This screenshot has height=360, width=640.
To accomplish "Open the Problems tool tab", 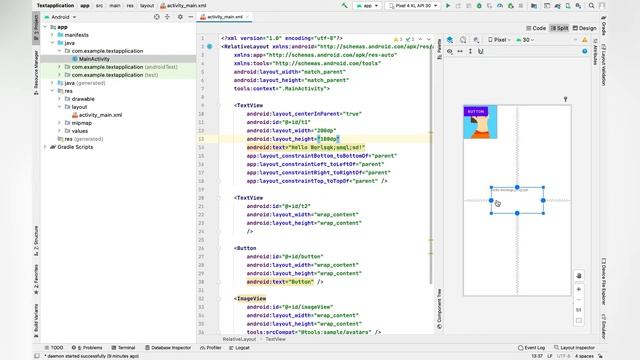I will [87, 348].
